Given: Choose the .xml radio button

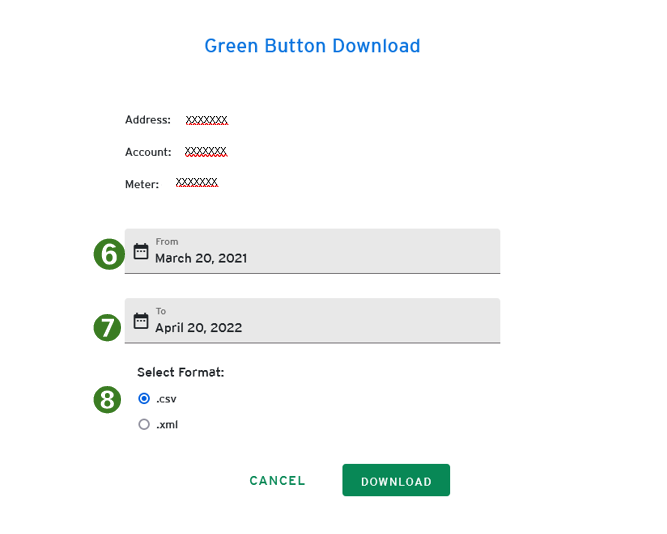Looking at the screenshot, I should [x=144, y=424].
